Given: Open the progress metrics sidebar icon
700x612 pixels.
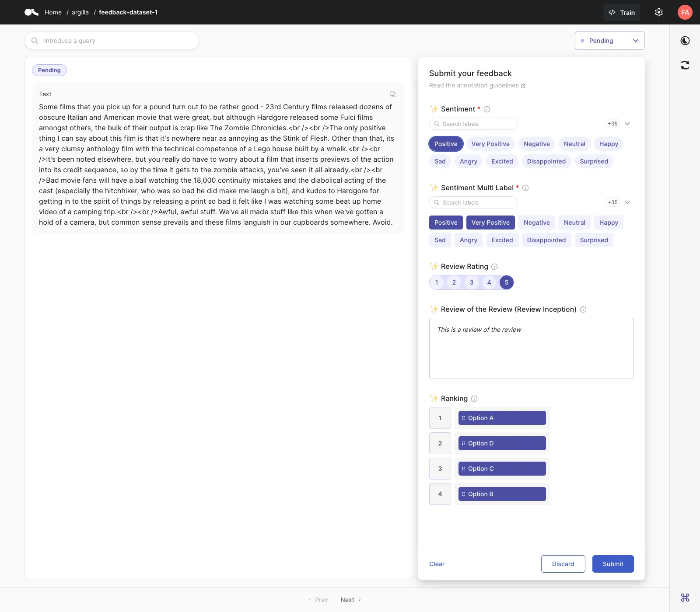Looking at the screenshot, I should coord(685,41).
